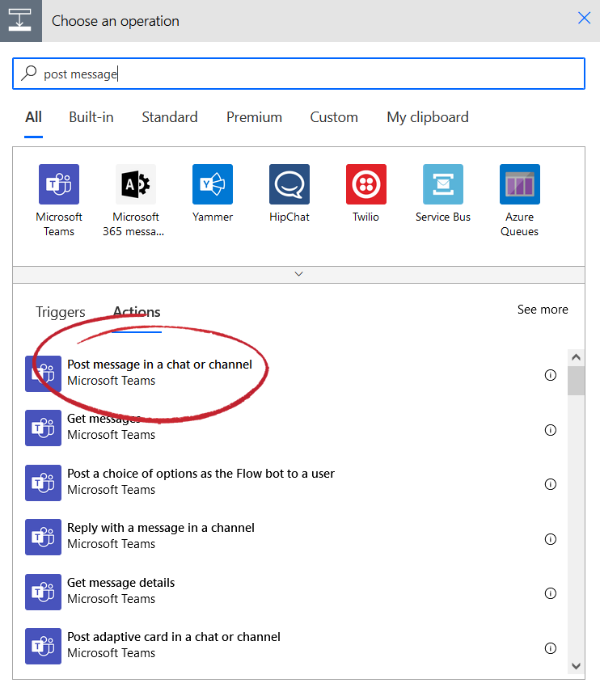Choose the Service Bus connector icon
Screen dimensions: 600x700
click(x=443, y=184)
